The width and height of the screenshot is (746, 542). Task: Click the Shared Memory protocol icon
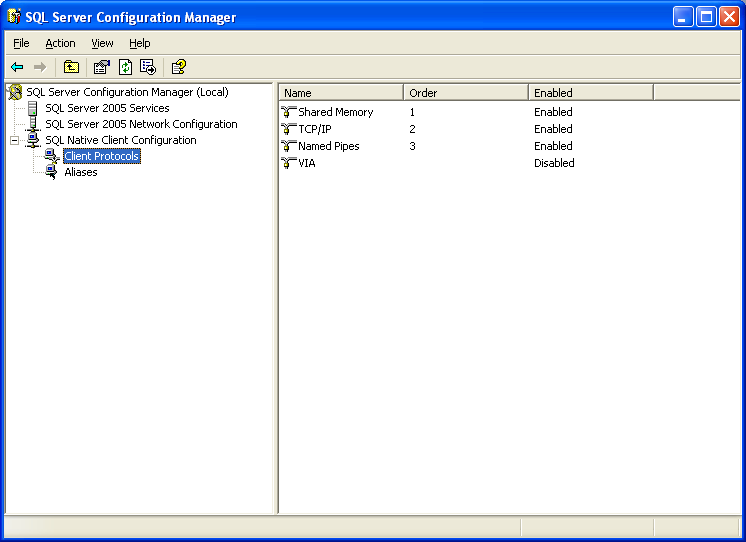[288, 112]
